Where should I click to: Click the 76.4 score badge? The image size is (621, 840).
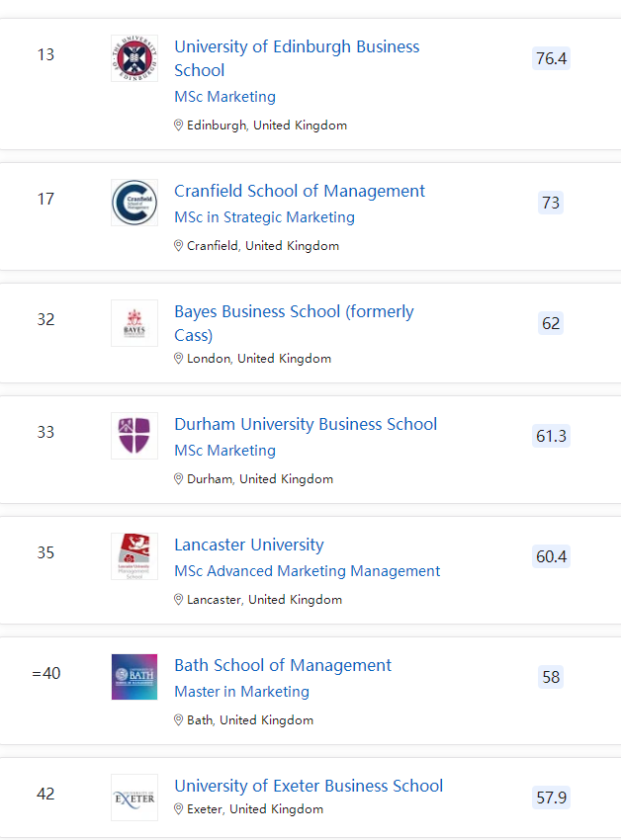(551, 58)
